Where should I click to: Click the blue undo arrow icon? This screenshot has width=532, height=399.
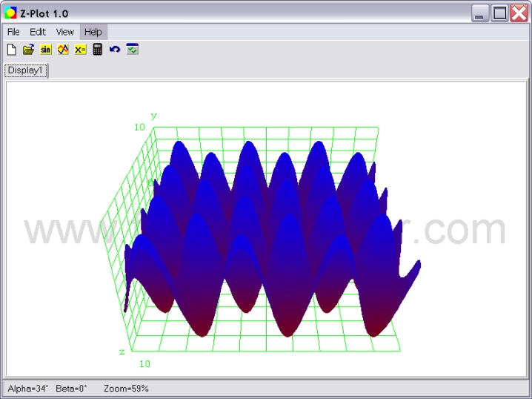click(x=114, y=50)
